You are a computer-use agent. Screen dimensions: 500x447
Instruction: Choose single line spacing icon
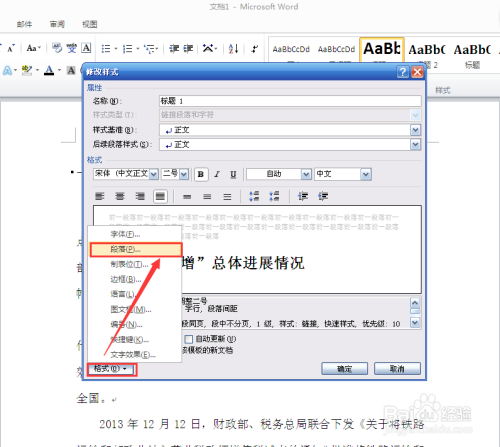[x=187, y=197]
